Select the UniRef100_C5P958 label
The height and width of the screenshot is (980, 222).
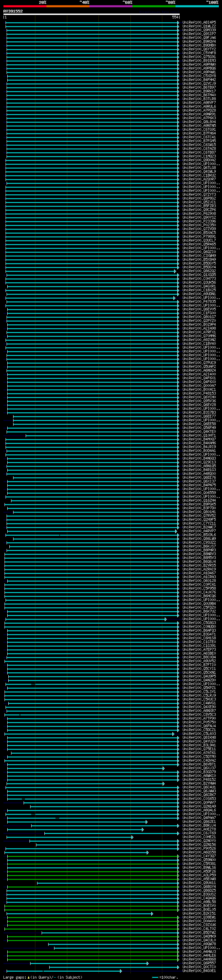(x=199, y=589)
